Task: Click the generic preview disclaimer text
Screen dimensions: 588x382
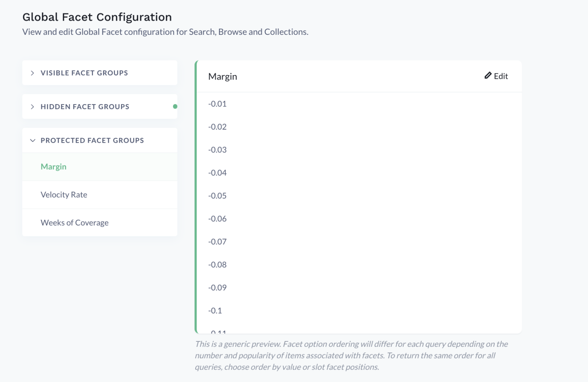Action: (351, 355)
